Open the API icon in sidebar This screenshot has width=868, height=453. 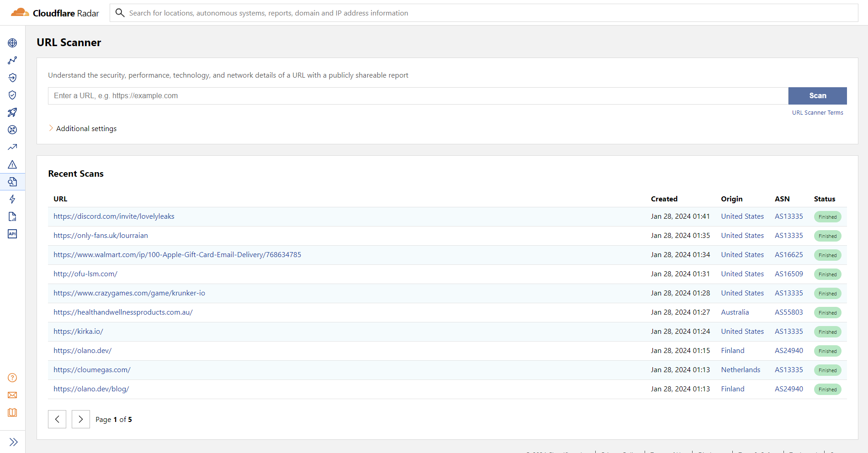click(12, 234)
